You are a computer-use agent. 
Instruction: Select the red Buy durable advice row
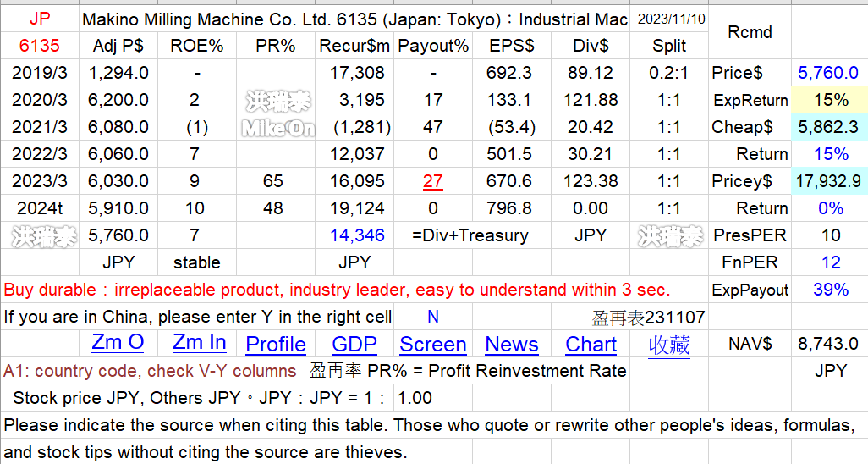(x=354, y=290)
